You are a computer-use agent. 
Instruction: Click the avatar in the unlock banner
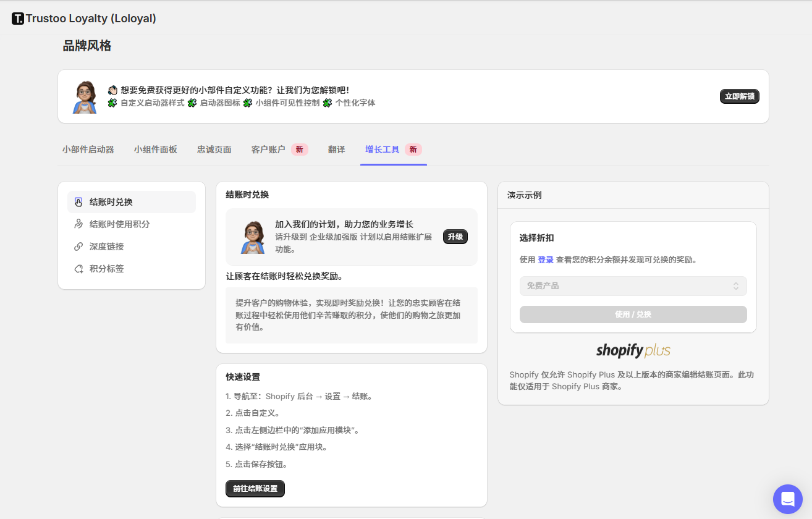(85, 96)
